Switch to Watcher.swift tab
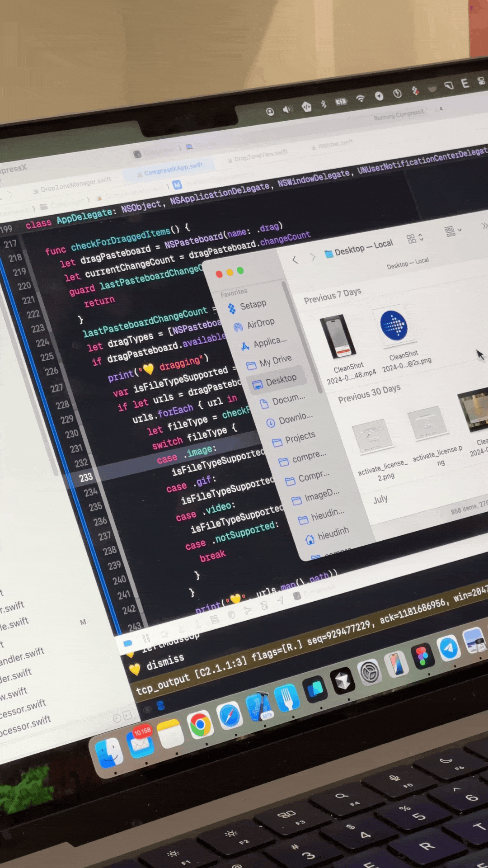 [331, 145]
